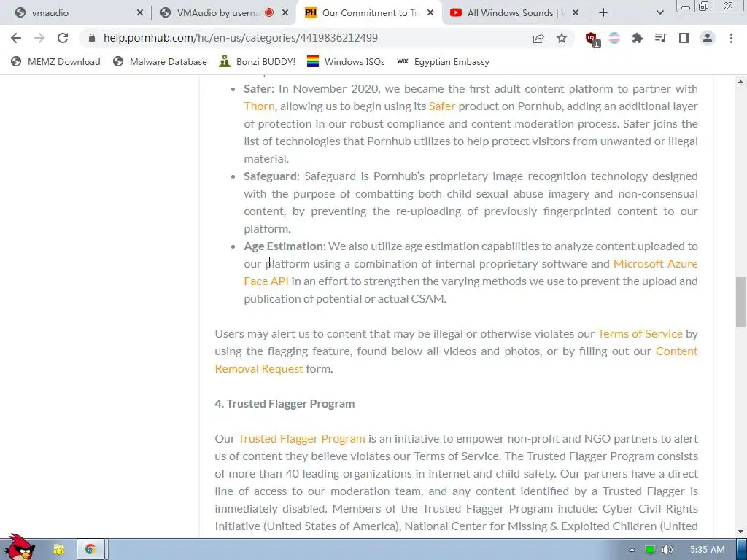Close the Our Commitment tab
This screenshot has width=747, height=560.
pos(430,13)
